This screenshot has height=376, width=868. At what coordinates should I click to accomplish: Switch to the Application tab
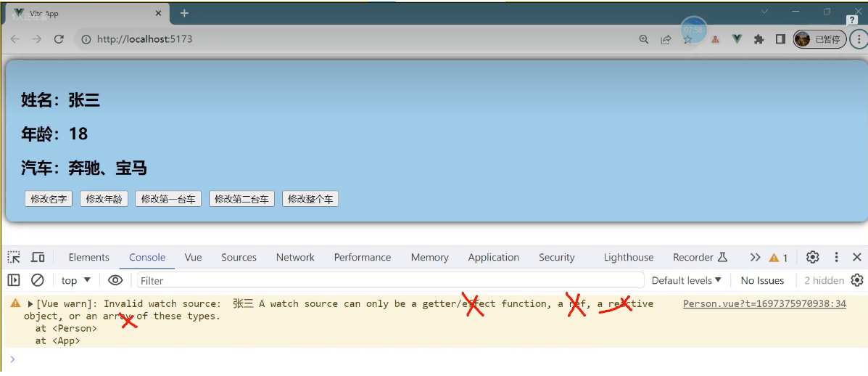pos(494,258)
